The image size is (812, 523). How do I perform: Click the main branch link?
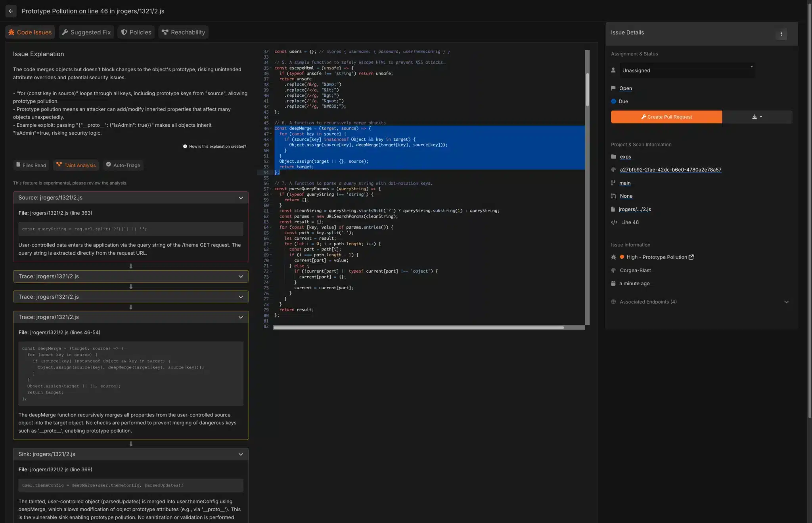coord(624,183)
